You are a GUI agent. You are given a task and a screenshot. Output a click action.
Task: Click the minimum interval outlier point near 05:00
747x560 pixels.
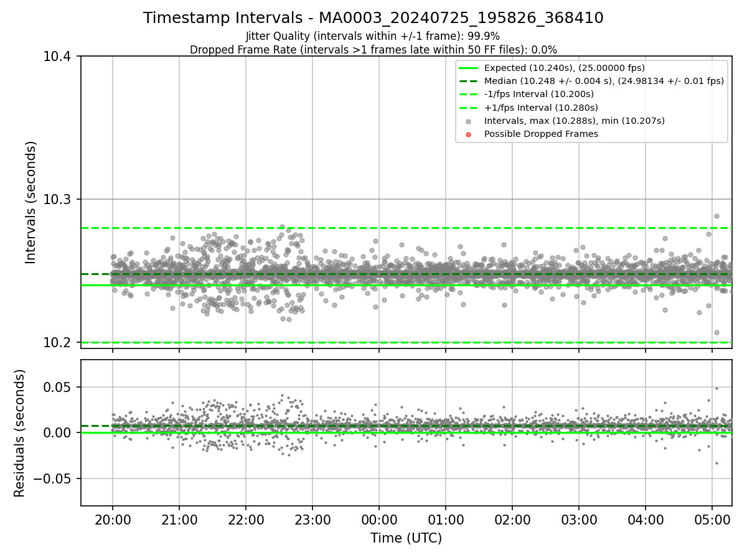point(716,332)
